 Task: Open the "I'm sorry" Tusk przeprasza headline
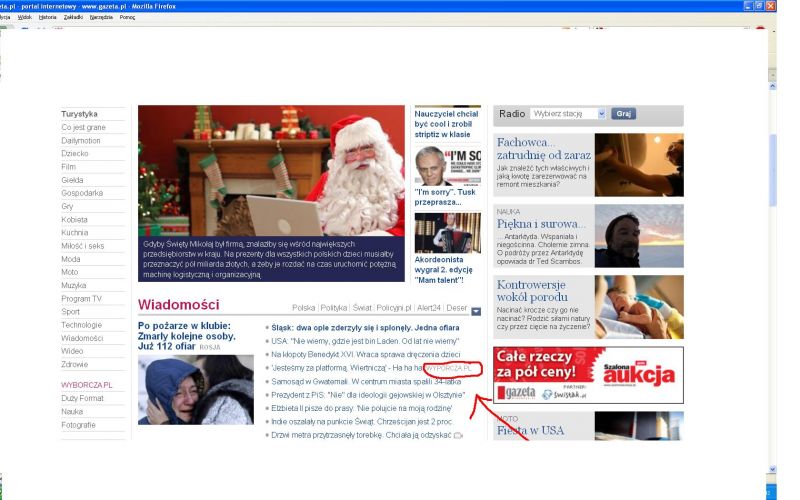444,197
